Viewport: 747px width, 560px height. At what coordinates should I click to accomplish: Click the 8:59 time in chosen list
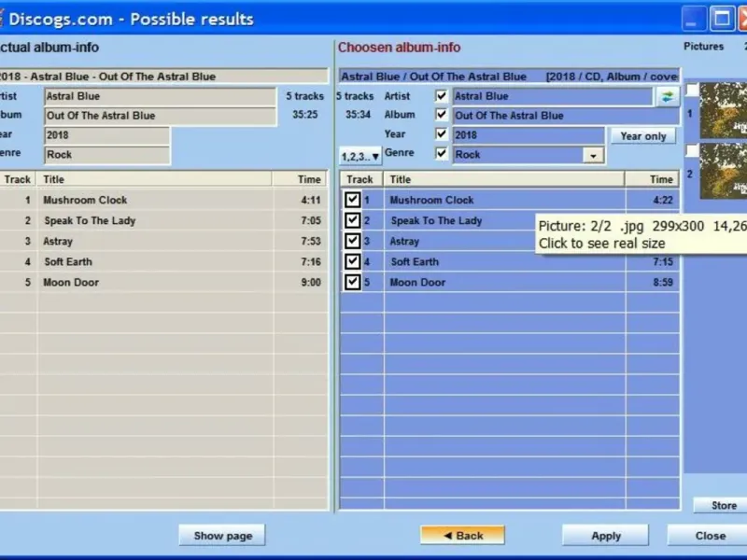(x=663, y=283)
